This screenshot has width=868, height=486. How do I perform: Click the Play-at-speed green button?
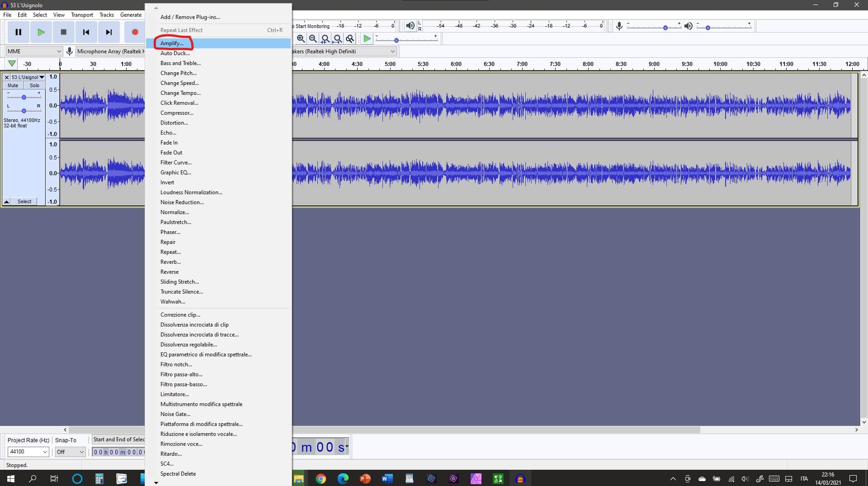coord(367,39)
